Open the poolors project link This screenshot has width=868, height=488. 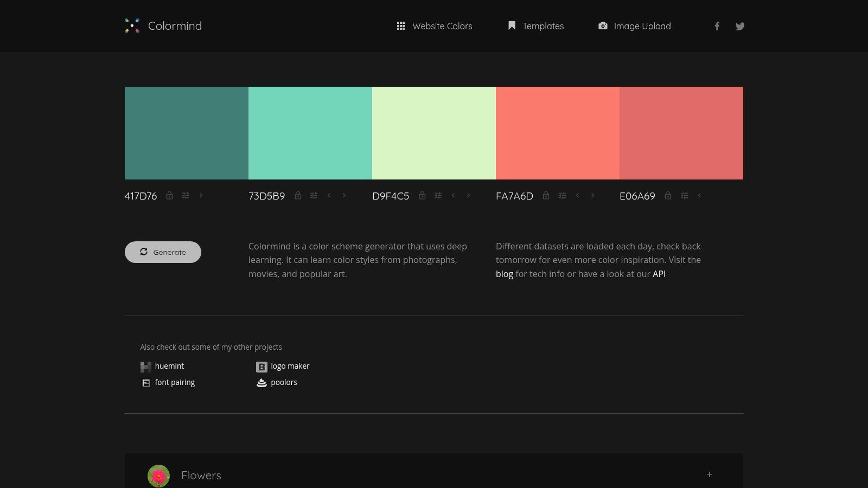pos(277,383)
